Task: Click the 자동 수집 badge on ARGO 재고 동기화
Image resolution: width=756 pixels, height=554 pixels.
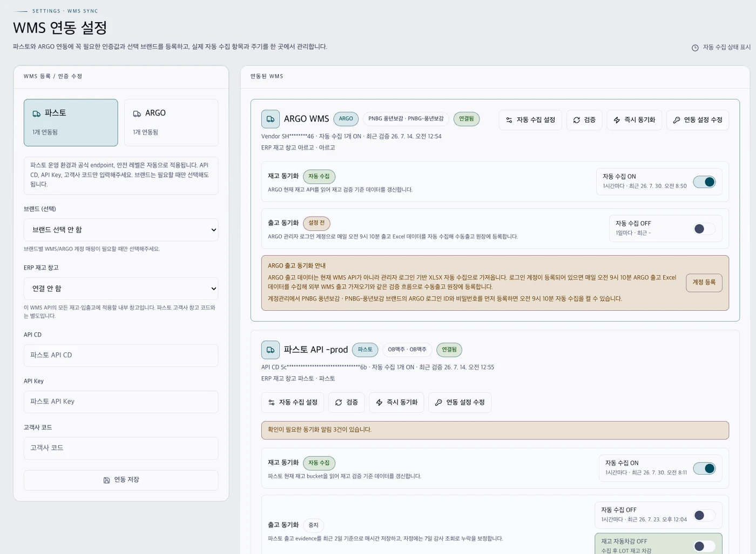Action: pyautogui.click(x=319, y=177)
